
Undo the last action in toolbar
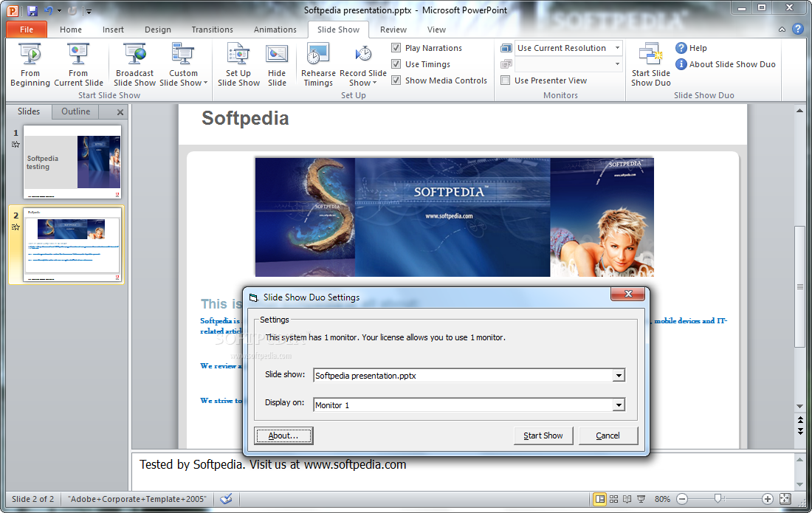[49, 10]
